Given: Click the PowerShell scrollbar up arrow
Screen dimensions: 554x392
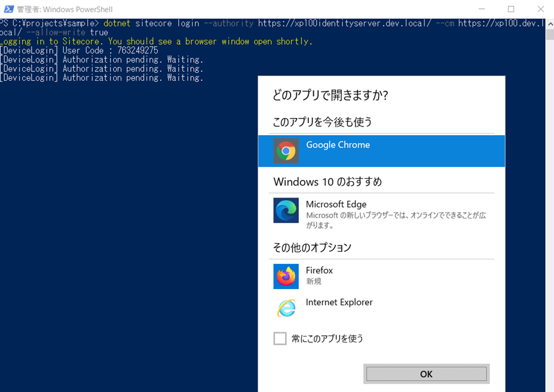Looking at the screenshot, I should [x=550, y=24].
